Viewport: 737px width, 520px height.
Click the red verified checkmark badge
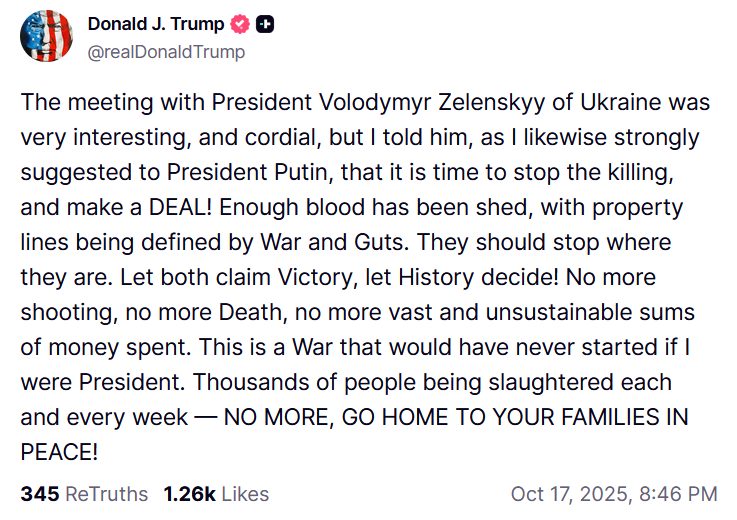click(x=240, y=24)
